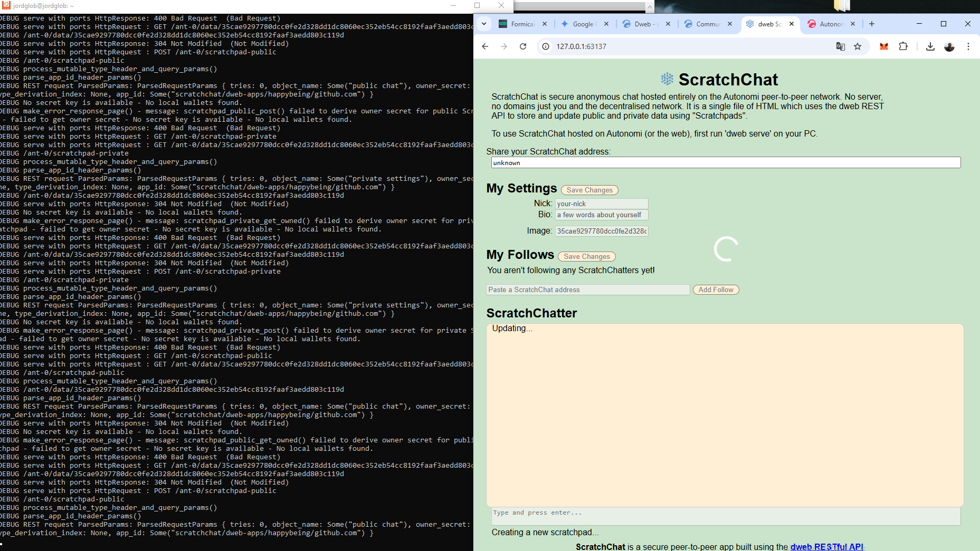Translate this page icon
Screen dimensions: 980x551
pyautogui.click(x=841, y=46)
